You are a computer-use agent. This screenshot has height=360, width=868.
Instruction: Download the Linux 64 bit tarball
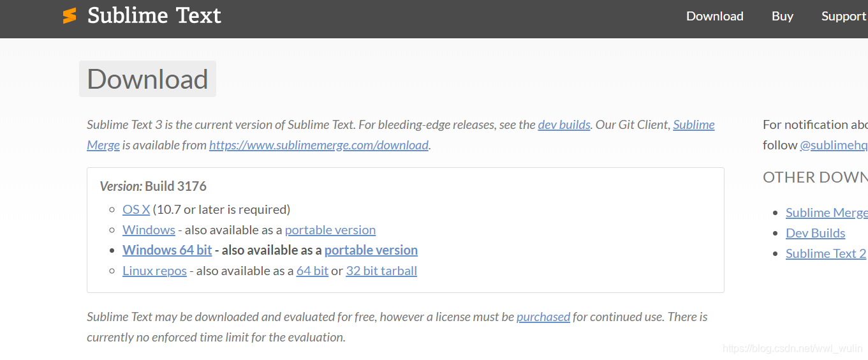(x=313, y=271)
